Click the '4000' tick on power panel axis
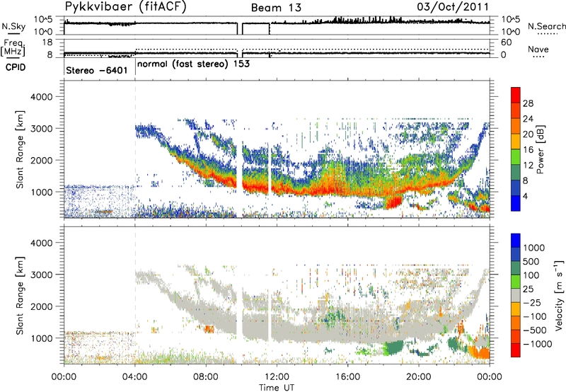The image size is (566, 392). click(x=41, y=97)
